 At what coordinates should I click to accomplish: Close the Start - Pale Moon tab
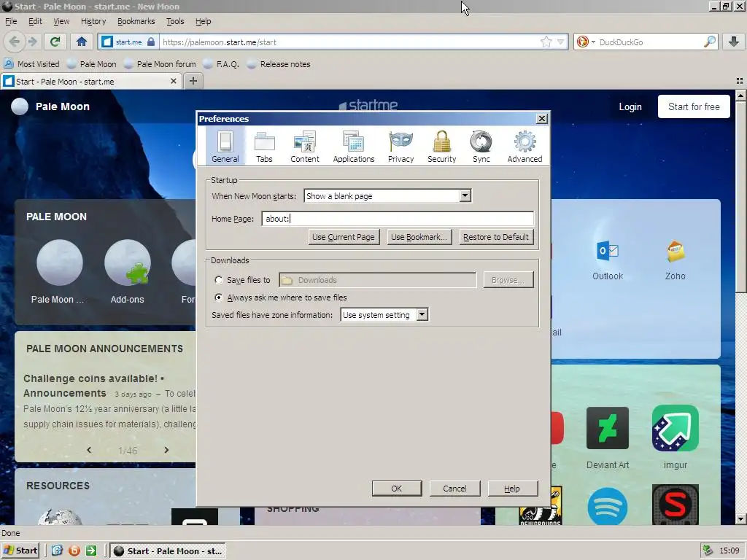point(174,81)
